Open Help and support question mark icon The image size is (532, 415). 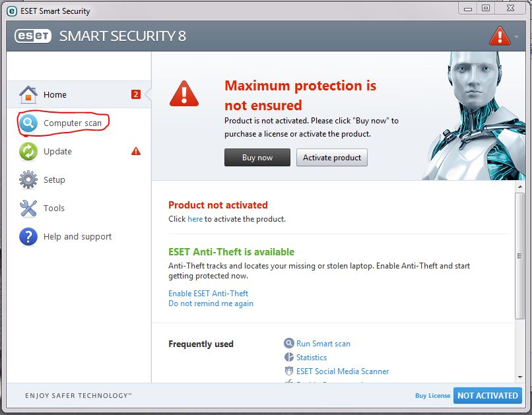tap(28, 236)
